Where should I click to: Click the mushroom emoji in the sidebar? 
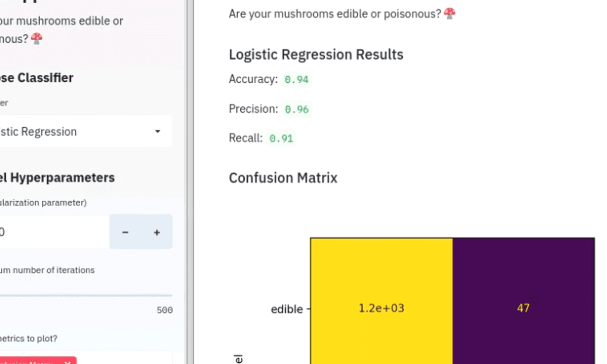coord(36,38)
